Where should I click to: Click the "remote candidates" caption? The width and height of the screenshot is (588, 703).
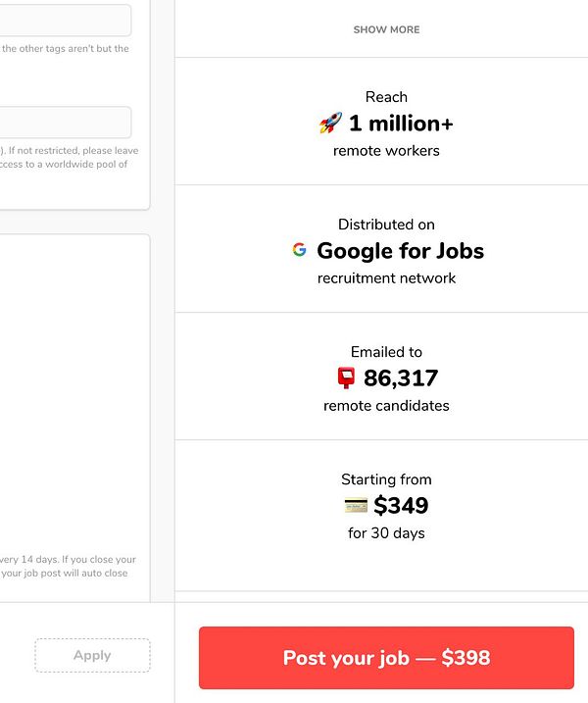point(386,406)
